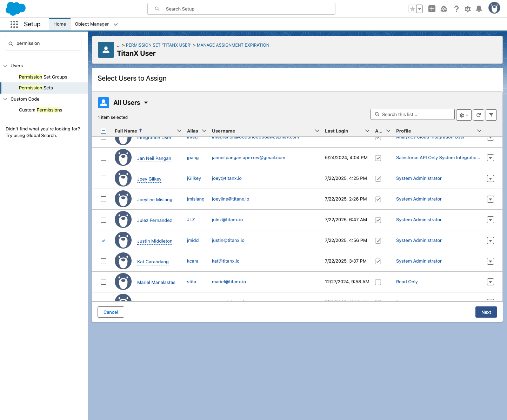Screen dimensions: 507x420
Task: Open the Notifications bell
Action: pos(479,9)
